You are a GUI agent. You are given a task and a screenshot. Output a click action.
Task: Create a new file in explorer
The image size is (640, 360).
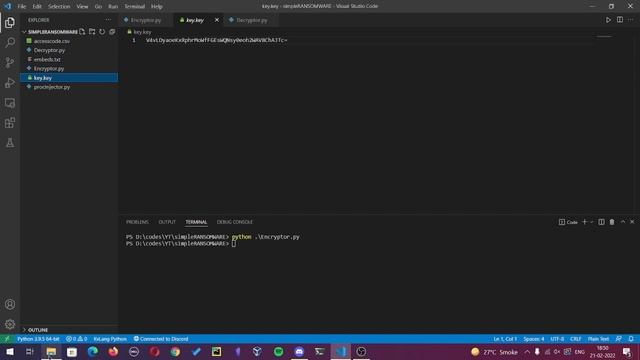82,32
